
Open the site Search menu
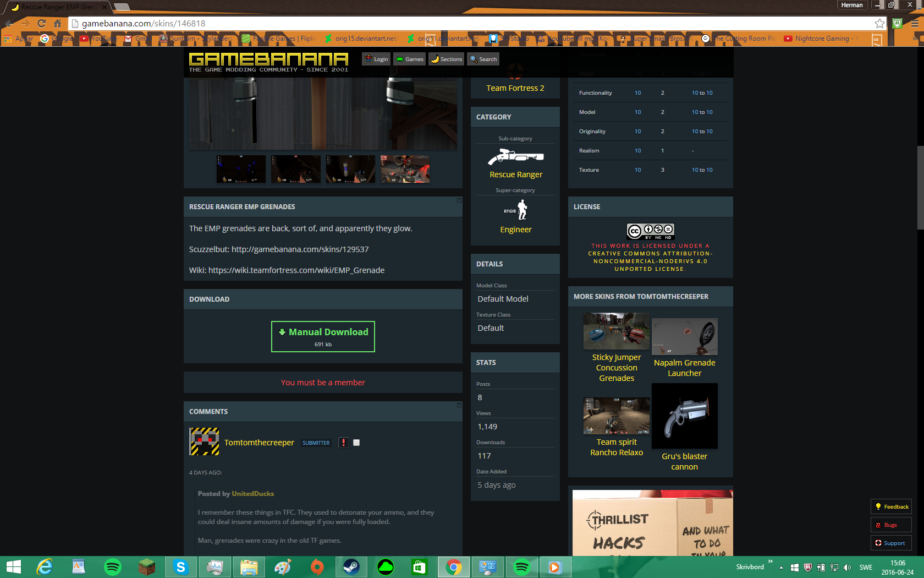pyautogui.click(x=483, y=59)
